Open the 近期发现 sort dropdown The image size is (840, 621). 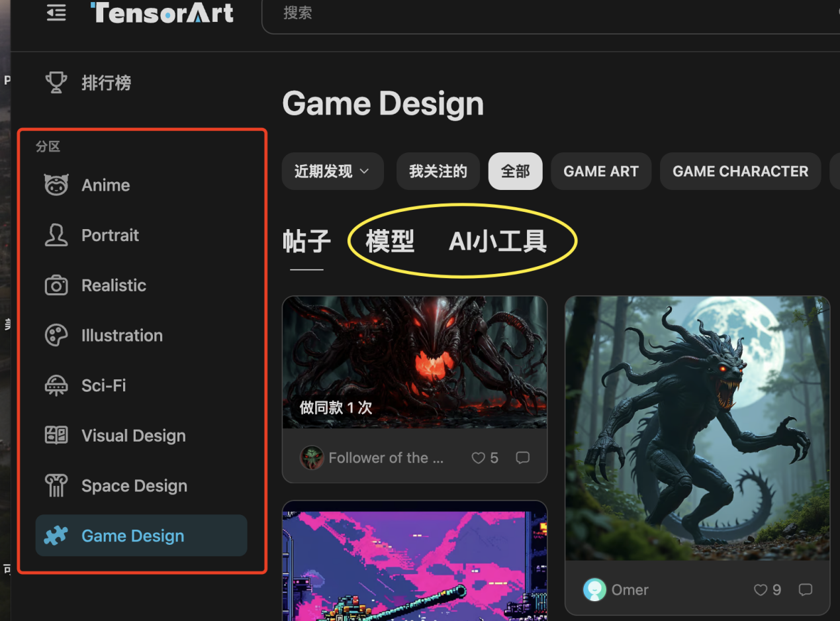click(x=332, y=171)
